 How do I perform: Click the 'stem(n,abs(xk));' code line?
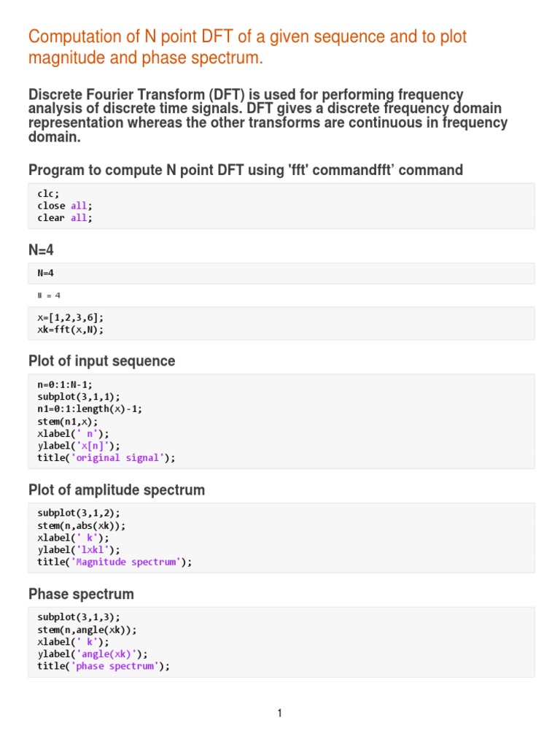click(x=82, y=525)
